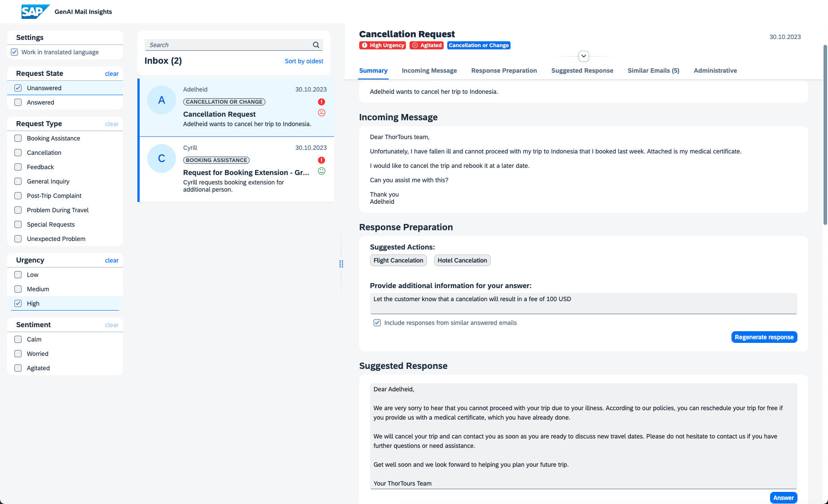Click agitated face icon on Adelheid's email
Screen dimensions: 828x504
click(322, 113)
